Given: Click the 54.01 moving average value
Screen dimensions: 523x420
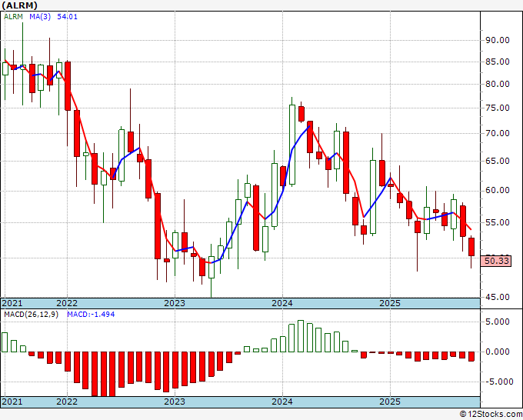Looking at the screenshot, I should (68, 17).
